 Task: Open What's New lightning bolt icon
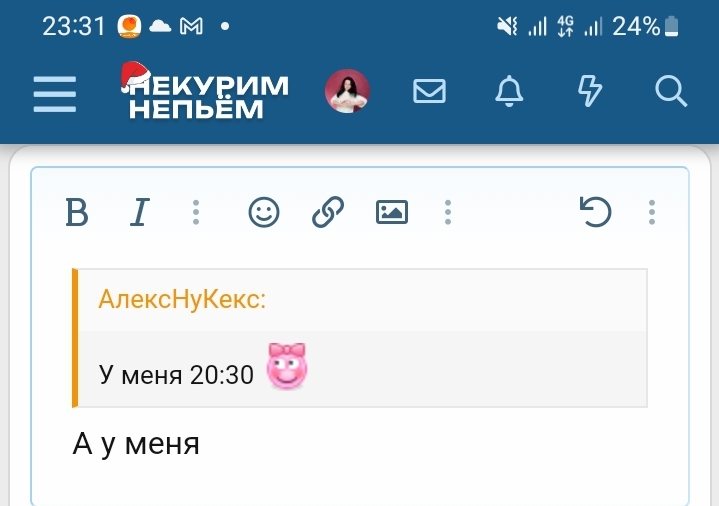[x=590, y=91]
